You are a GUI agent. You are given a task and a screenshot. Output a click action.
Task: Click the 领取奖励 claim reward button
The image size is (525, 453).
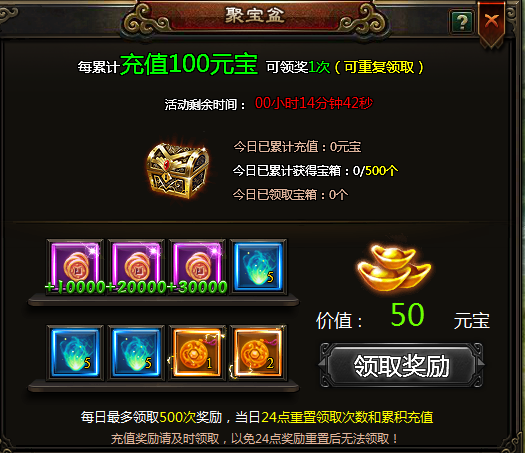tap(401, 365)
